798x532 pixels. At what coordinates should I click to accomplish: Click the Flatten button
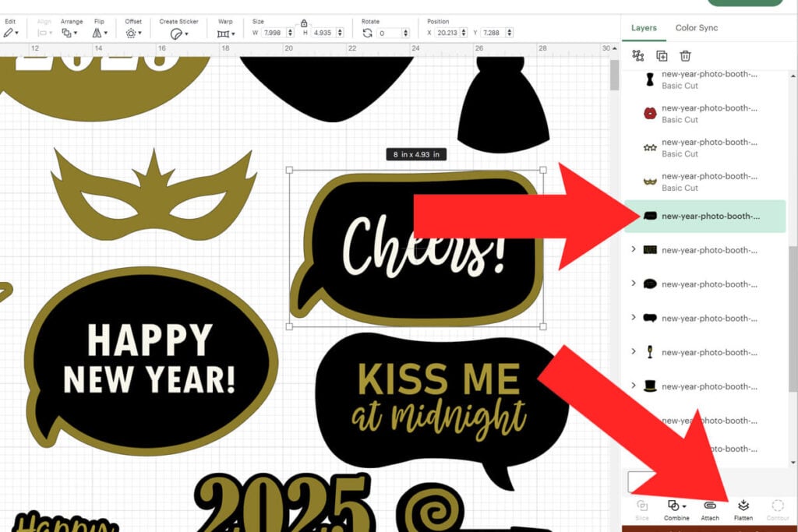[x=743, y=510]
